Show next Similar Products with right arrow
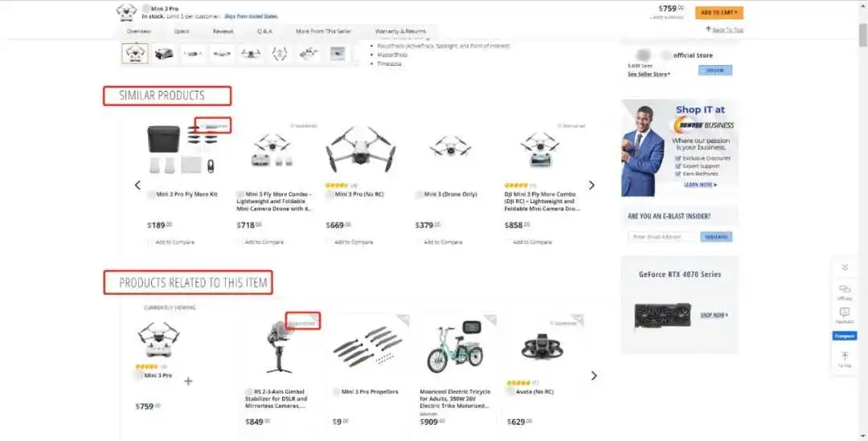 (x=592, y=186)
